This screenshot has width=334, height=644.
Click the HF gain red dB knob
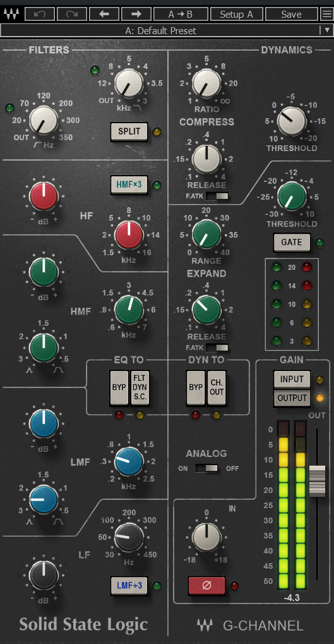[x=44, y=196]
